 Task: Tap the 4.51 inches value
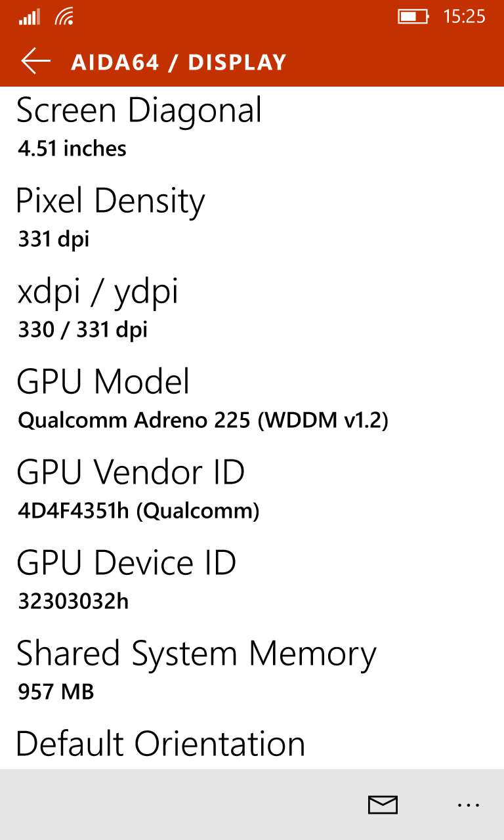coord(72,148)
